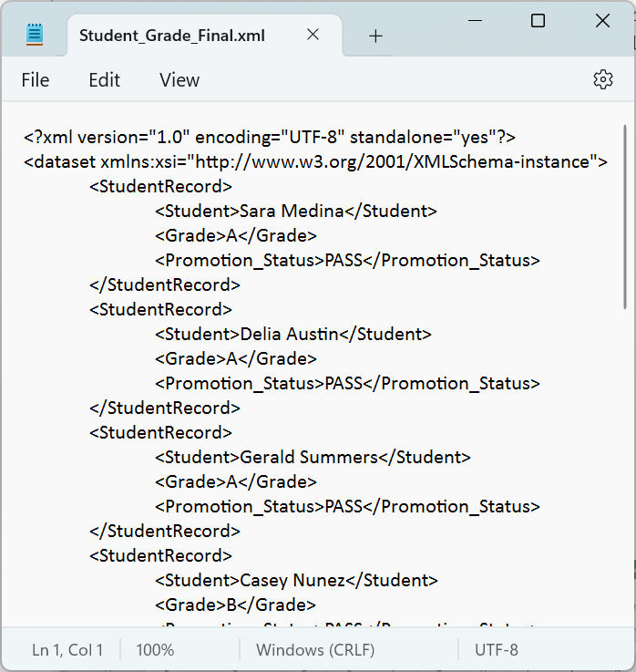The image size is (636, 672).
Task: Click the vertical scrollbar thumb
Action: [625, 216]
